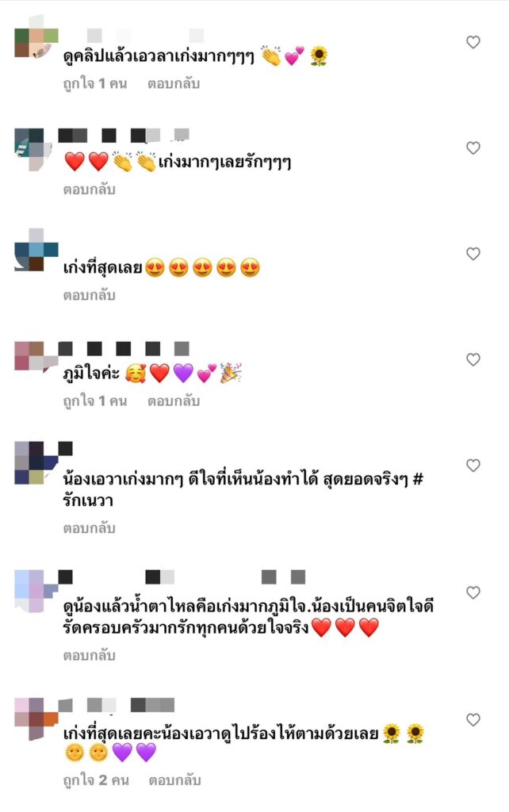
Task: Like the comment 'ดูคลิปแล้วเอวลาเก่งมากๆ'
Action: pos(473,43)
